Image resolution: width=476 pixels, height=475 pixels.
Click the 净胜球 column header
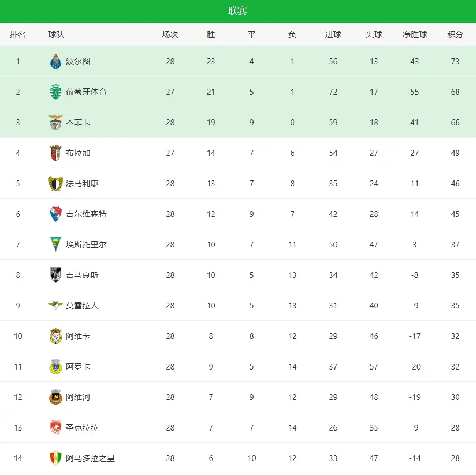(414, 35)
